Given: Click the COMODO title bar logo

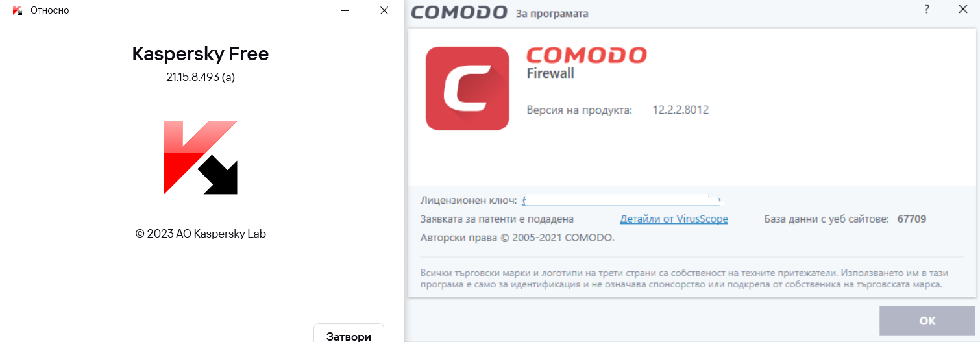Looking at the screenshot, I should tap(459, 12).
